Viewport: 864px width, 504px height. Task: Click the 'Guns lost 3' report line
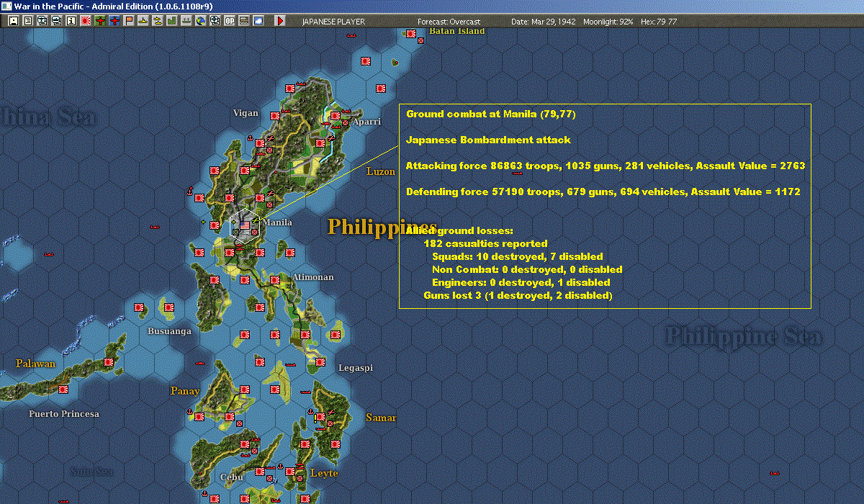pyautogui.click(x=518, y=295)
